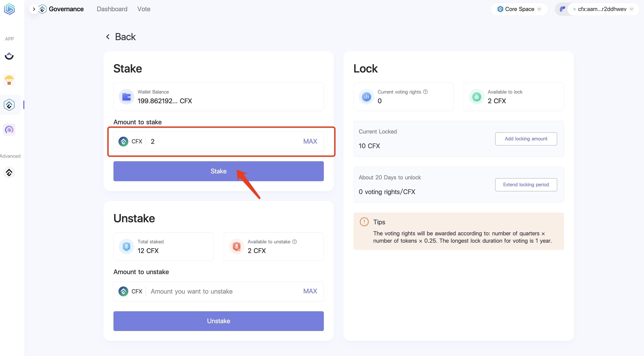Click Extend locking period button
This screenshot has height=356, width=644.
pyautogui.click(x=526, y=185)
